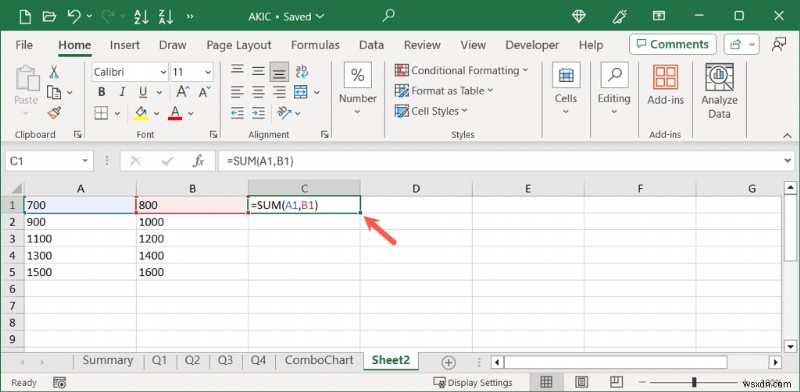Select column D header
800x392 pixels.
pos(416,188)
